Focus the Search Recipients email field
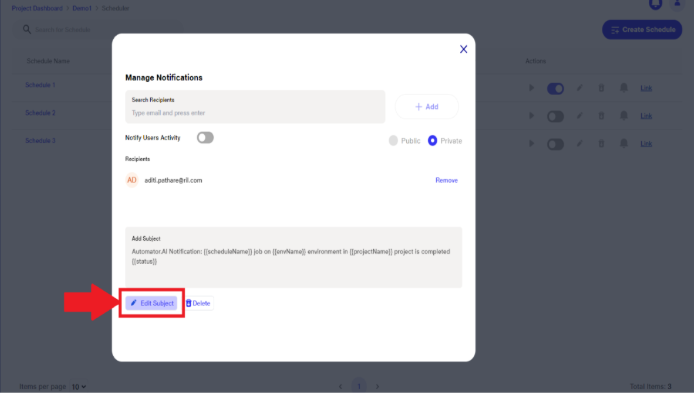Image resolution: width=694 pixels, height=393 pixels. click(255, 107)
